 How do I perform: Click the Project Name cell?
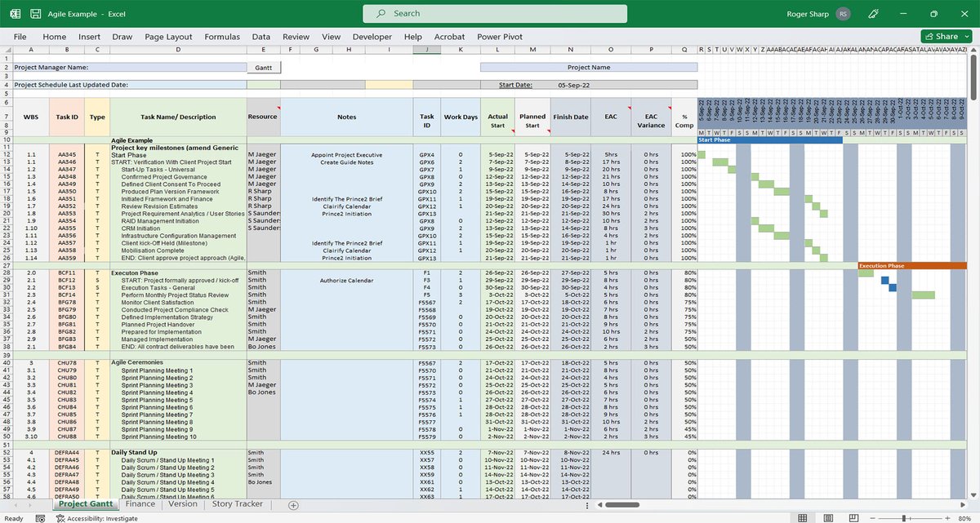tap(589, 68)
